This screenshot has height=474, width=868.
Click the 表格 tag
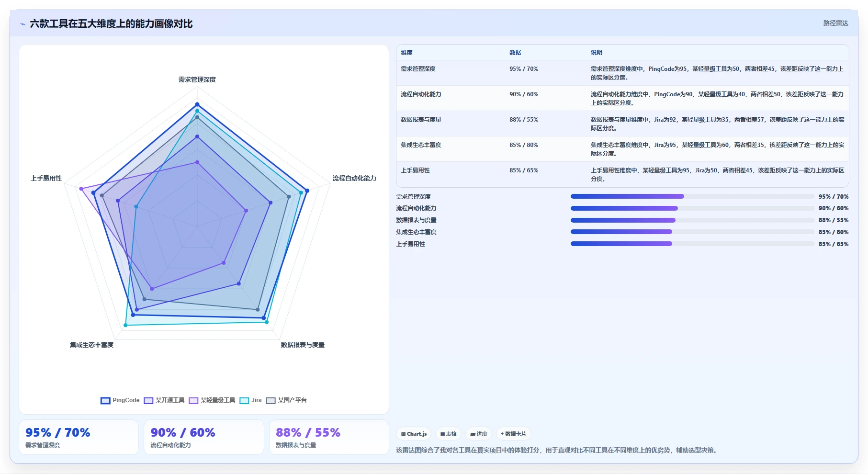448,434
